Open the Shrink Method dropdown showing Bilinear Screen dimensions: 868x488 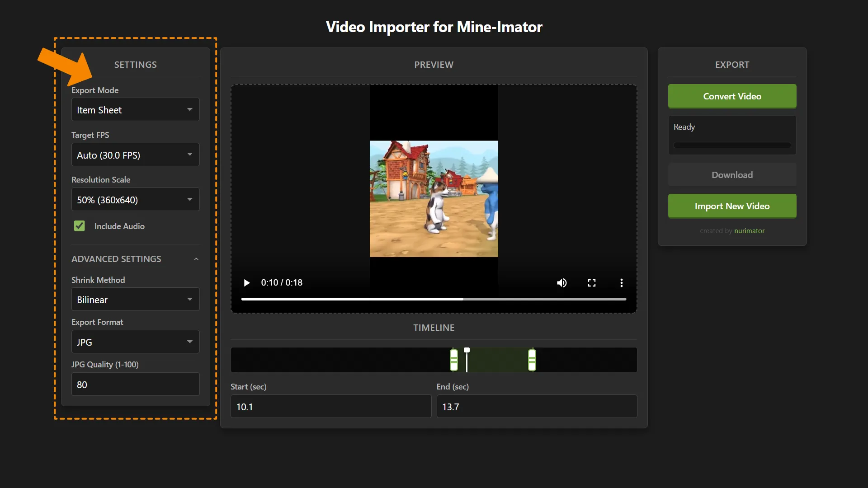pos(135,300)
